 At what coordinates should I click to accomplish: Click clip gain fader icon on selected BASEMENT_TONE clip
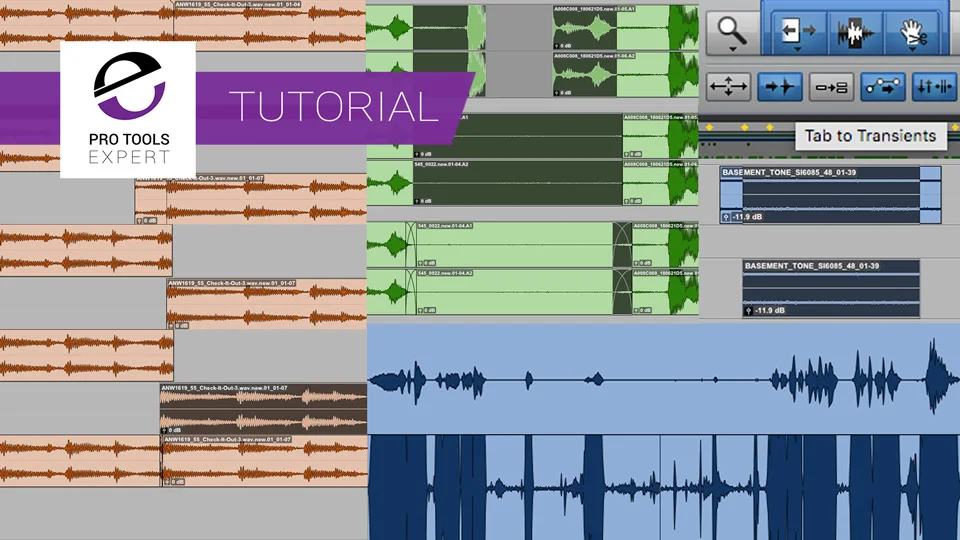point(726,217)
